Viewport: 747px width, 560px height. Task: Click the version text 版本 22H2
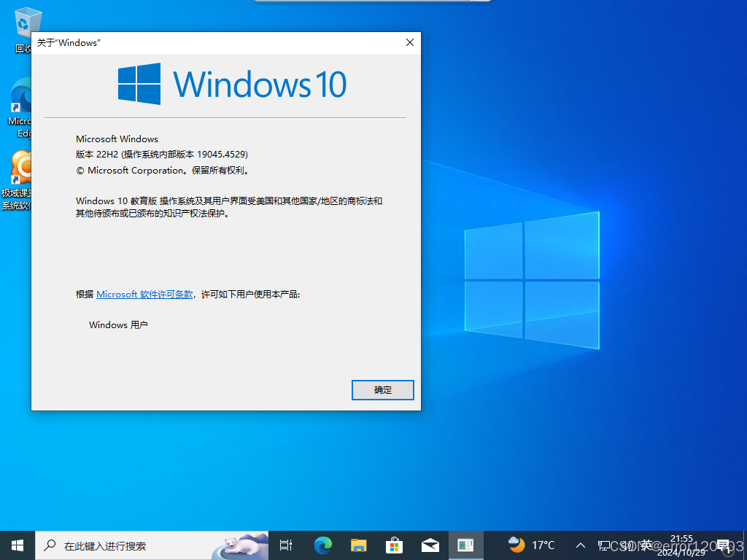[97, 155]
